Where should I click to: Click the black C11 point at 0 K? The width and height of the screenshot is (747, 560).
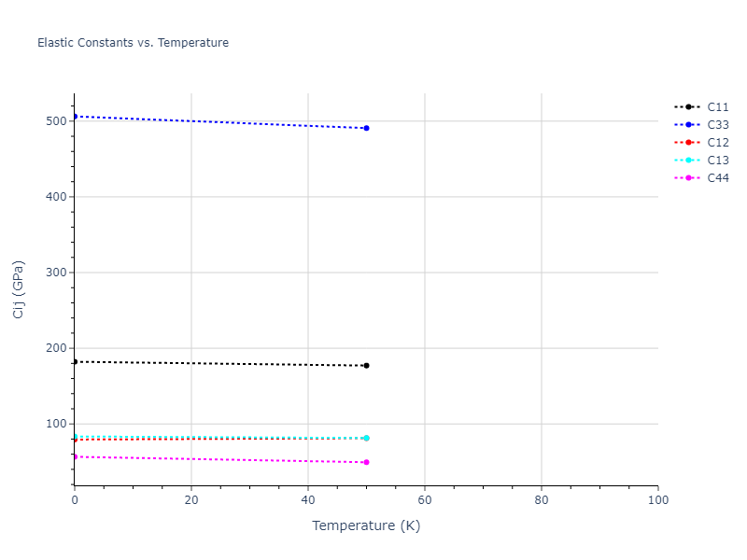point(75,361)
